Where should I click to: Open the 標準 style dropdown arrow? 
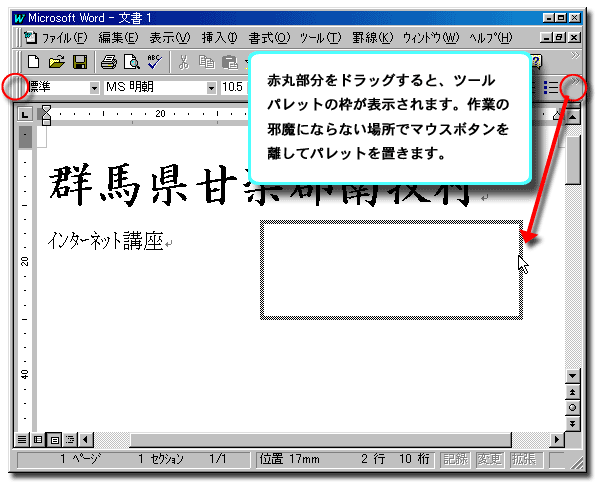(95, 88)
